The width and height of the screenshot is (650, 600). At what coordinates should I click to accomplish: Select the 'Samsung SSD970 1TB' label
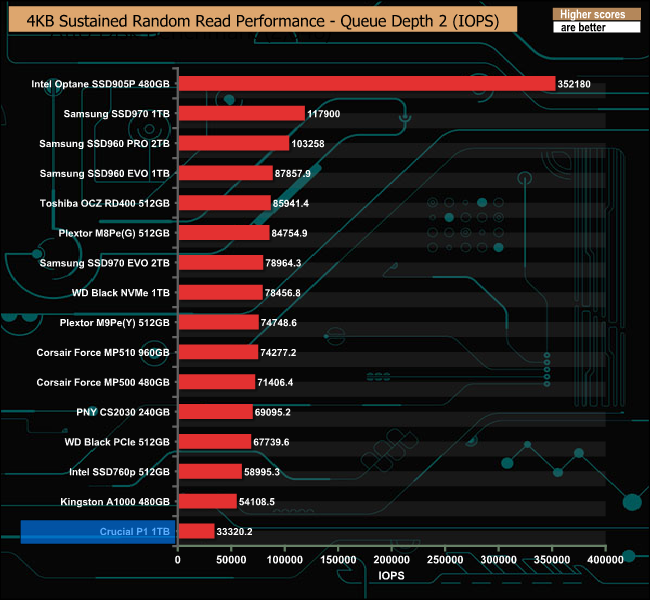(x=116, y=114)
